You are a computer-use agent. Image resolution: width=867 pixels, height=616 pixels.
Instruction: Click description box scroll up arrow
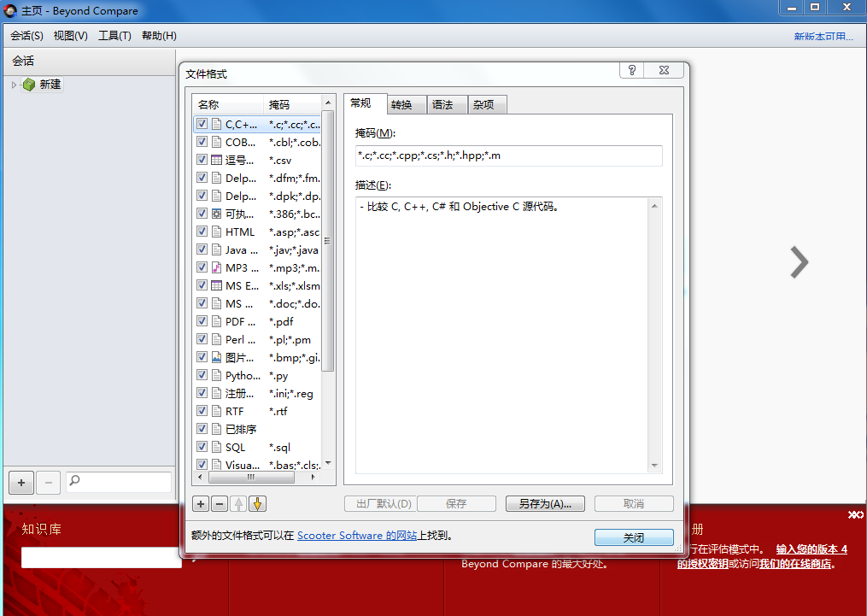point(654,206)
